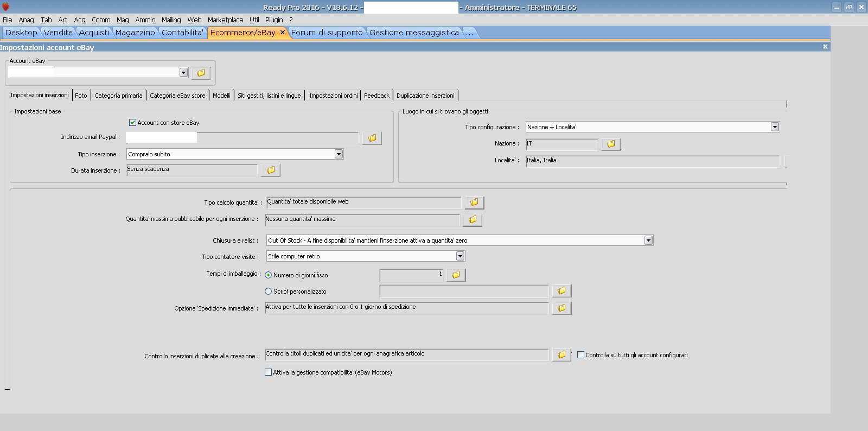Open Quantita' massima pubblicabile folder lookup

473,219
